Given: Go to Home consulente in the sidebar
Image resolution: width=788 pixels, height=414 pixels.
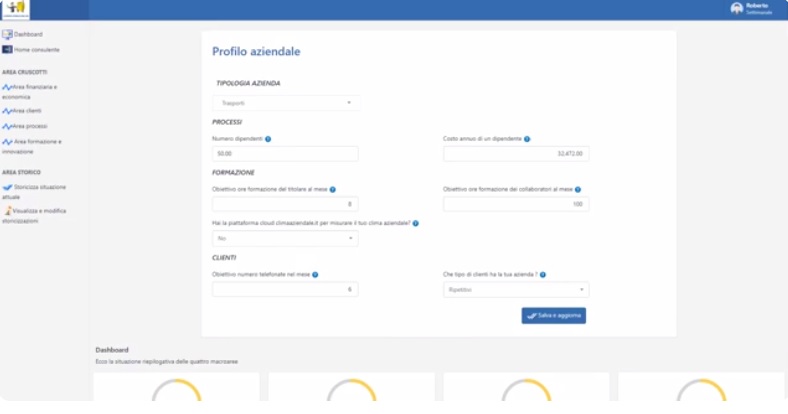Looking at the screenshot, I should (36, 49).
